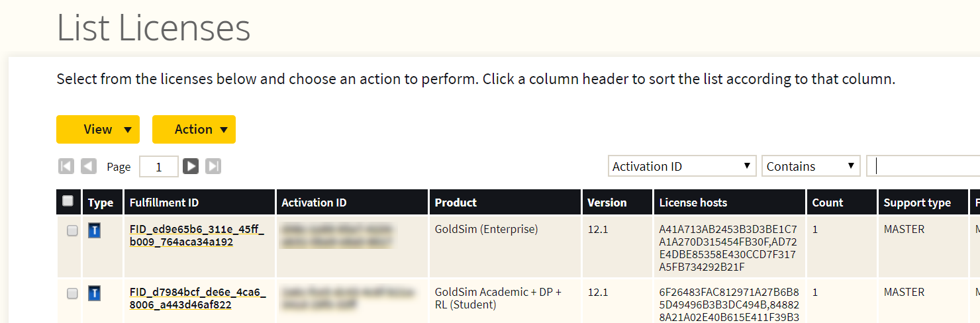Open fulfillment FID_ed9e65b6 link

coord(197,236)
